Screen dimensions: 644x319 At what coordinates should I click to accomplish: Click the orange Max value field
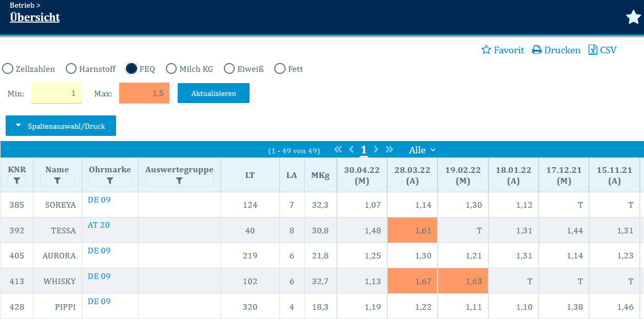pyautogui.click(x=144, y=93)
